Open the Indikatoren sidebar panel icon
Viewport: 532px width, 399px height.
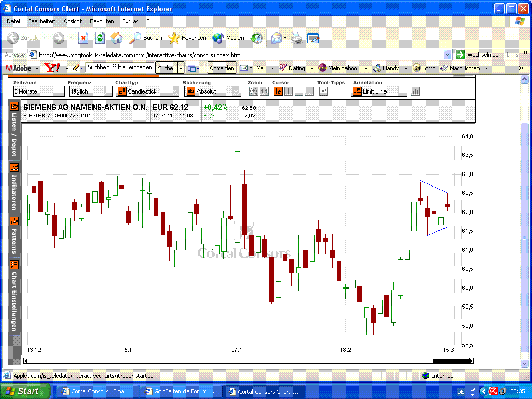(x=14, y=168)
